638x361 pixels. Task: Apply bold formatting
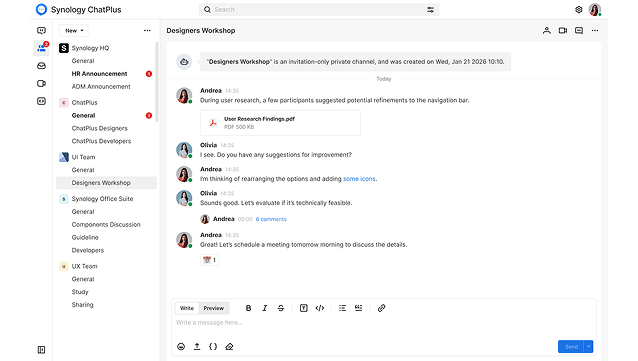(248, 308)
